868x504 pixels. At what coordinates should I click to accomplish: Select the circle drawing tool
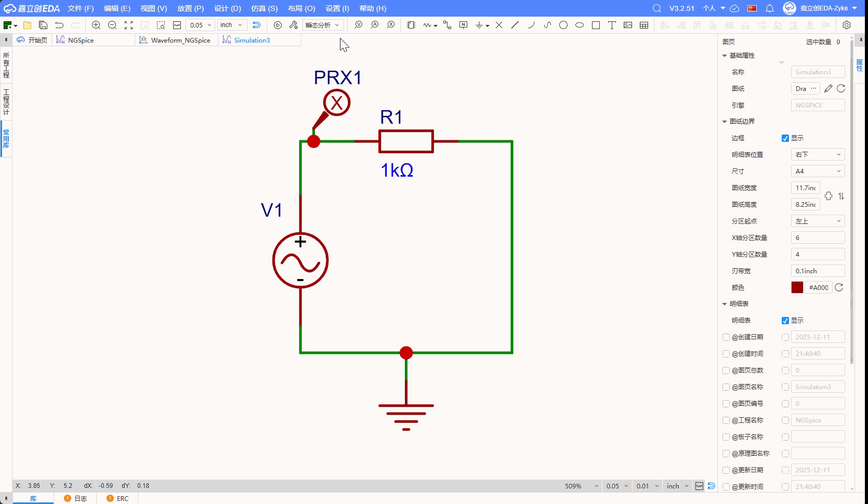563,25
